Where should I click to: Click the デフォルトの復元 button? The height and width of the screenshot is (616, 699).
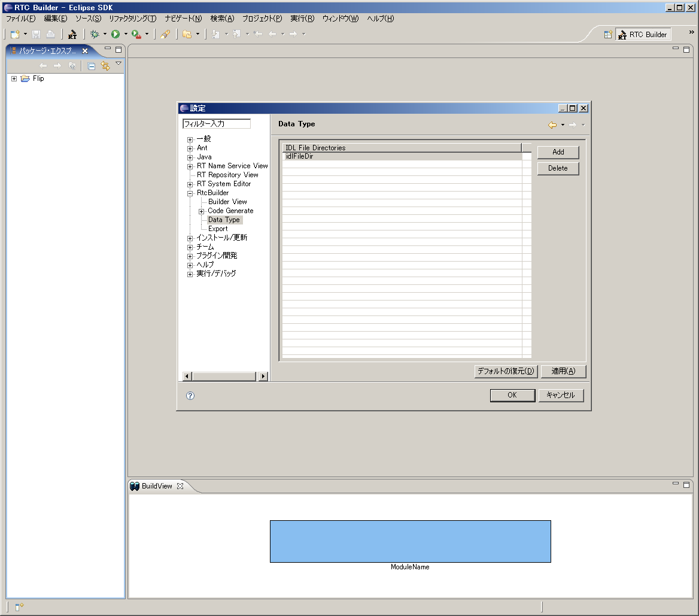point(506,371)
